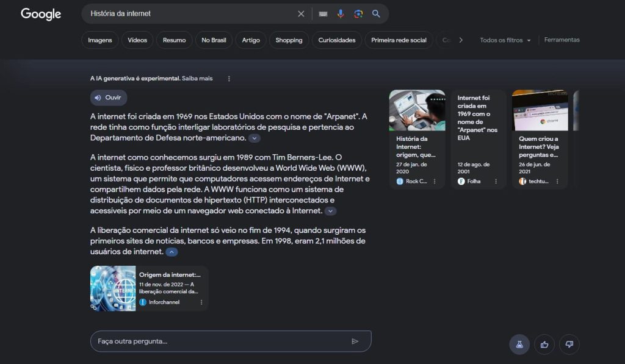Give thumbs down feedback on the answer

click(569, 344)
